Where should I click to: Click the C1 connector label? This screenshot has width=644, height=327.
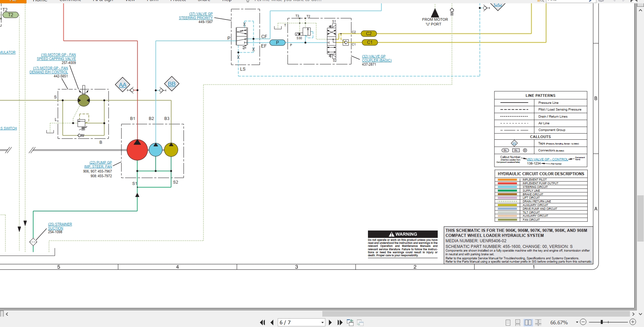click(370, 42)
